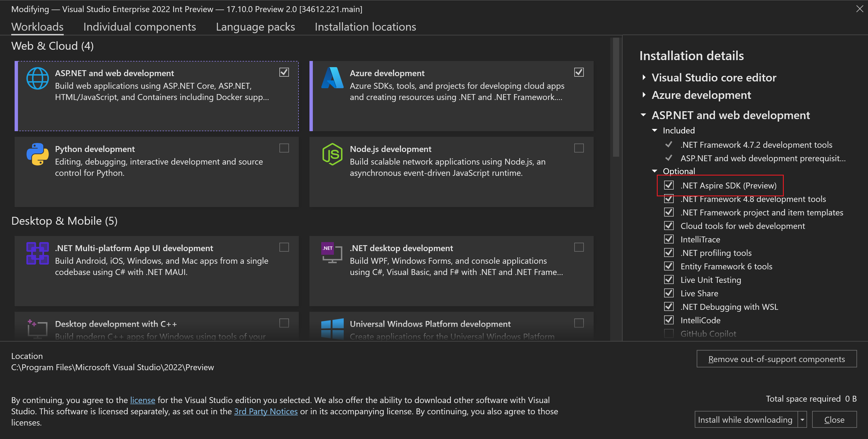Click the Azure development icon

332,78
